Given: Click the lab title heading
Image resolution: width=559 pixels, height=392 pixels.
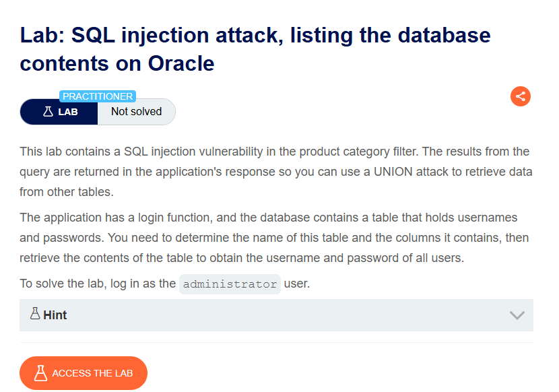Looking at the screenshot, I should [x=255, y=49].
